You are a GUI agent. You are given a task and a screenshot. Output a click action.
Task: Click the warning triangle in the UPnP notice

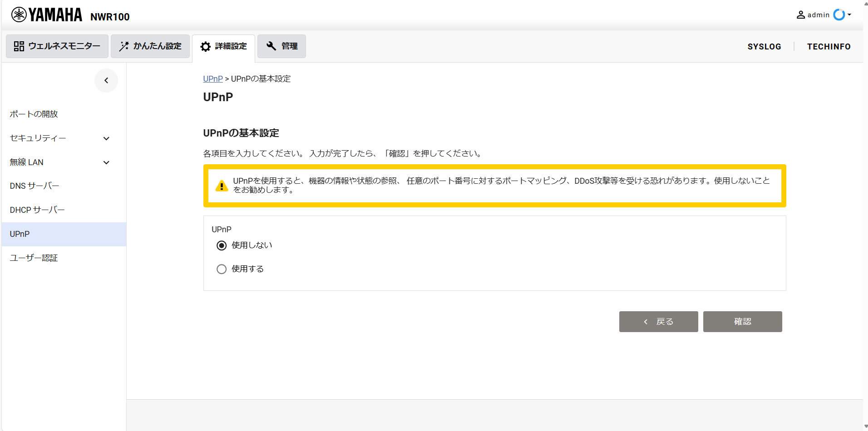[x=221, y=185]
